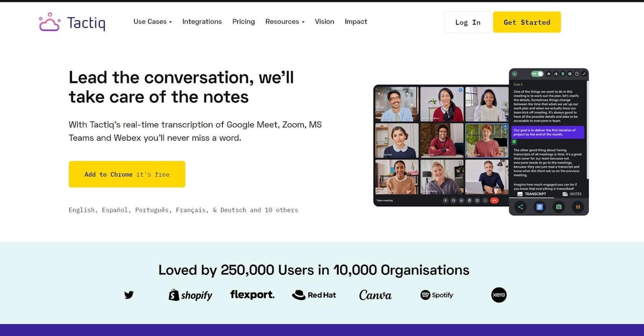Screen dimensions: 644x336
Task: Click the camera icon in meeting controls
Action: tap(453, 201)
